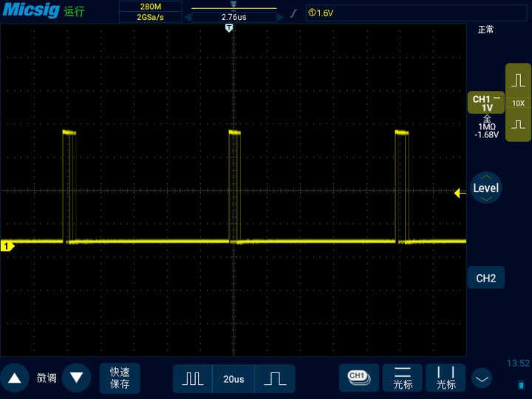
Task: Enable horizontal 光标 cursors
Action: click(403, 378)
